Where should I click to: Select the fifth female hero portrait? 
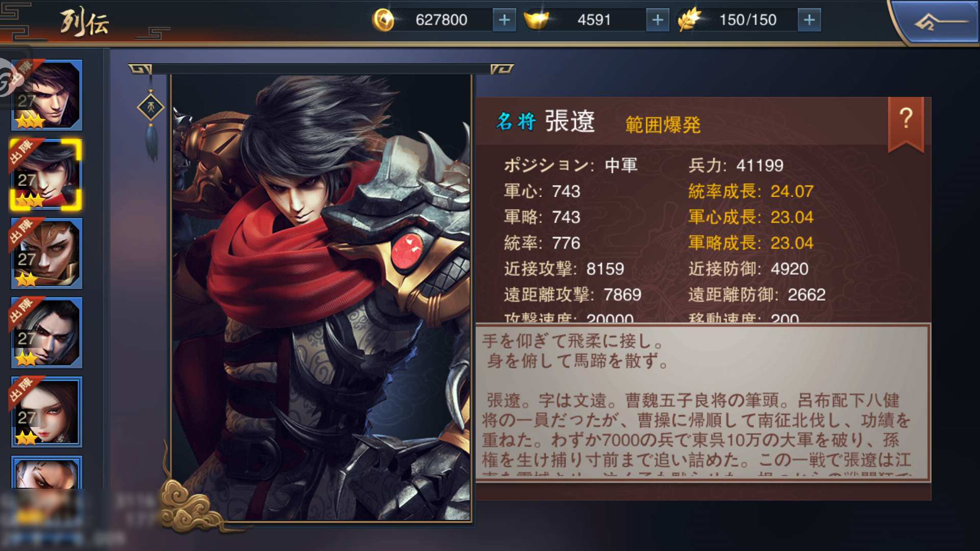(x=46, y=412)
